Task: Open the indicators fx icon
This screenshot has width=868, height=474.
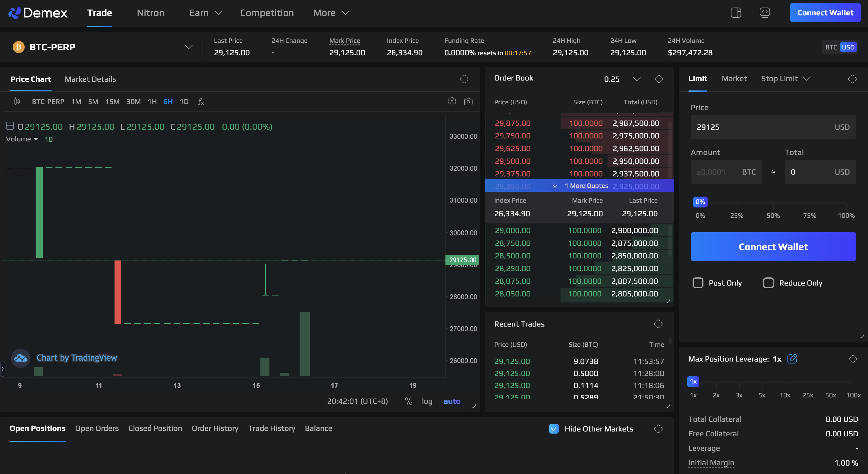Action: point(200,102)
